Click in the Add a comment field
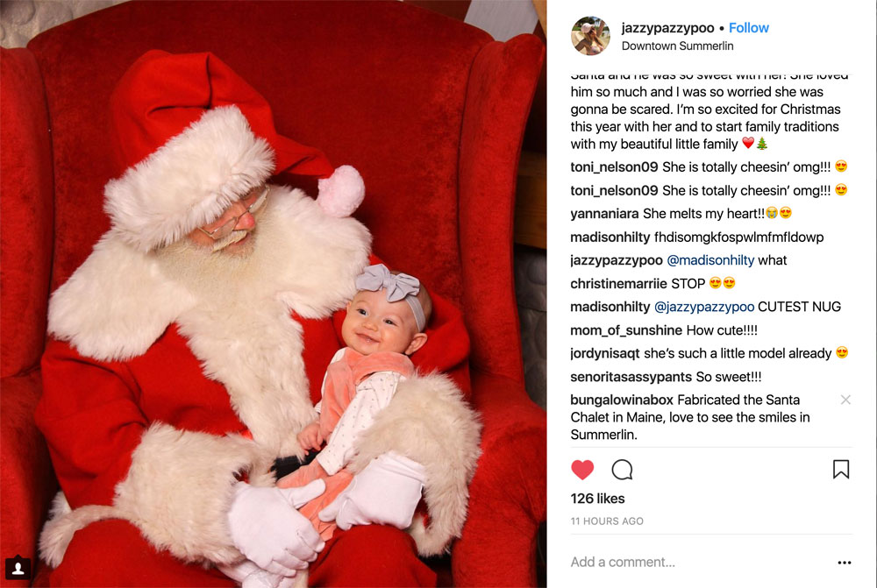The height and width of the screenshot is (588, 877). pos(699,562)
